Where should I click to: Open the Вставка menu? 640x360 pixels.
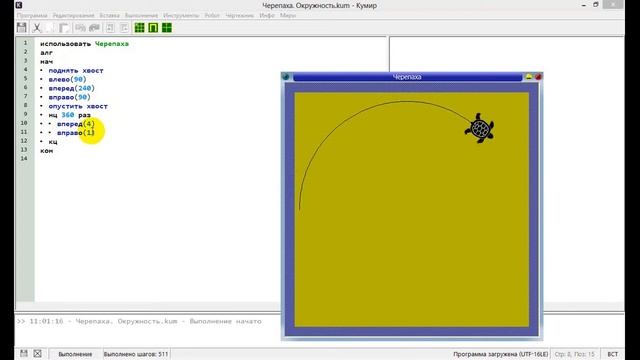click(109, 16)
